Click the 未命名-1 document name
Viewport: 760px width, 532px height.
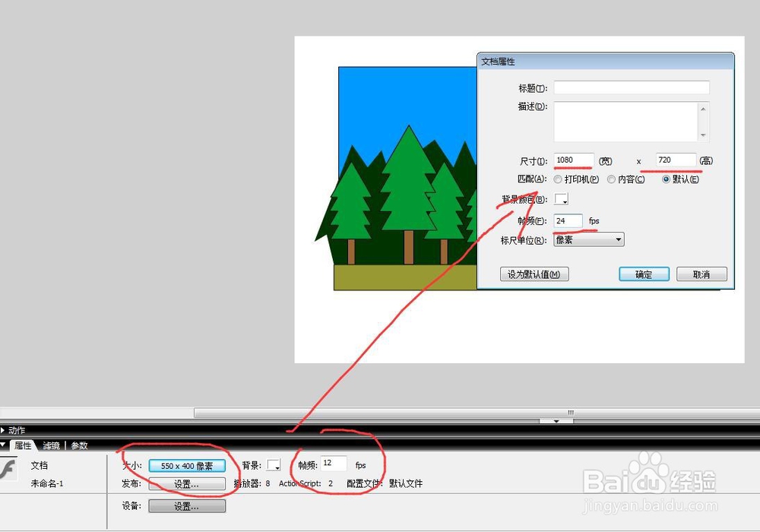point(47,483)
